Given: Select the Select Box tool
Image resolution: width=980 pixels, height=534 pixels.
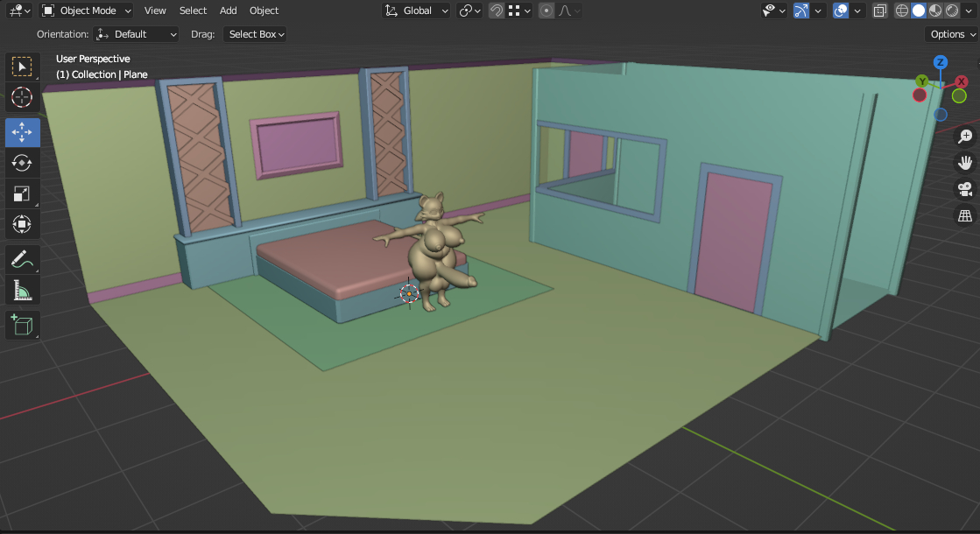Looking at the screenshot, I should [22, 67].
